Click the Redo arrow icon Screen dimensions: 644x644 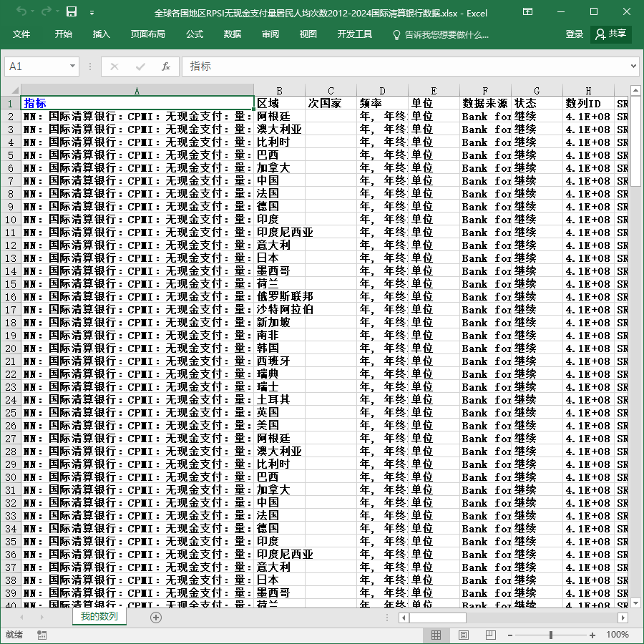pos(47,12)
